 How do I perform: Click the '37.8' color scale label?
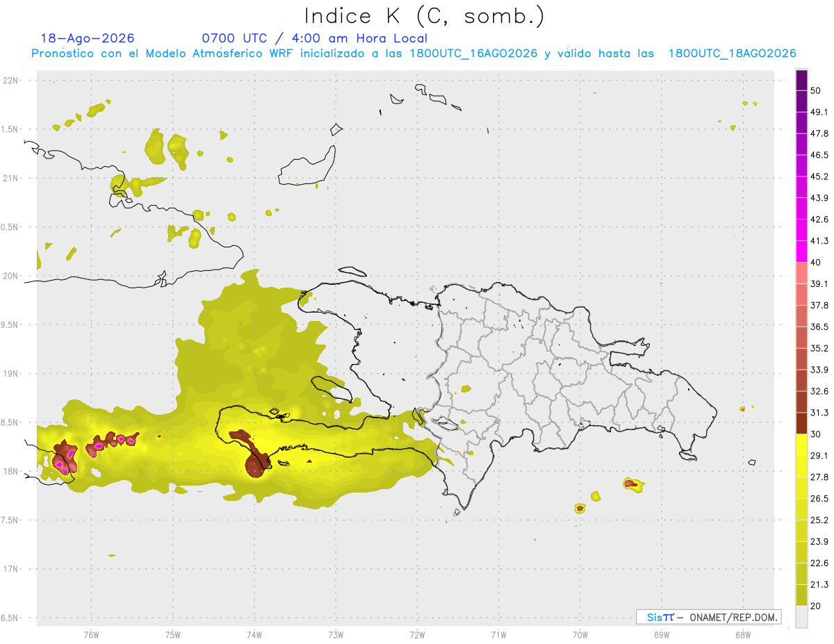pyautogui.click(x=819, y=306)
